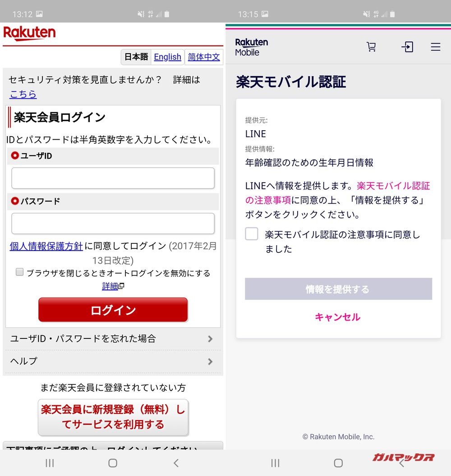Open the hamburger menu icon
Image resolution: width=451 pixels, height=476 pixels.
point(435,47)
